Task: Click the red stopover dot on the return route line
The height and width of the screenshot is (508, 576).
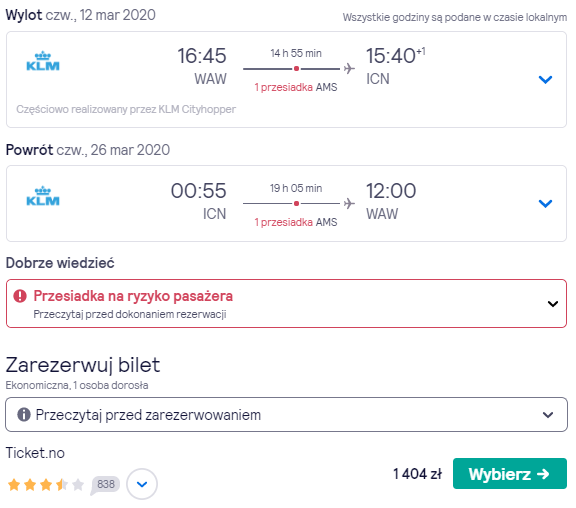Action: (296, 203)
